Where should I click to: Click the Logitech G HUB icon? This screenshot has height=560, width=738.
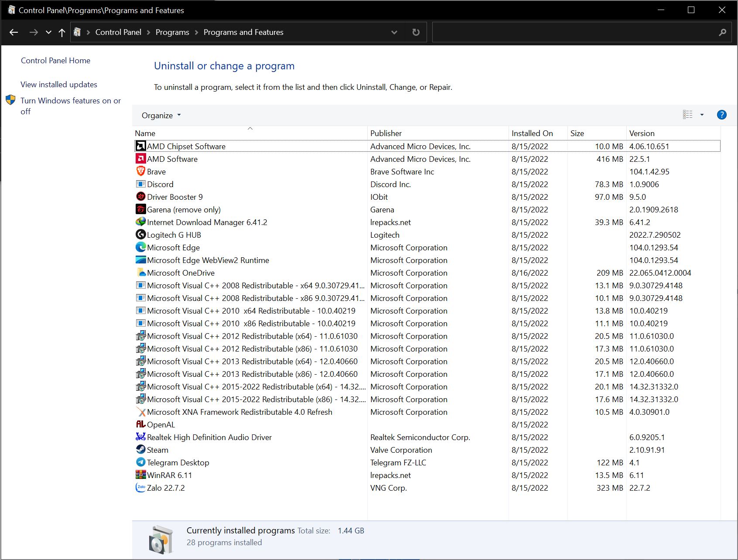pyautogui.click(x=140, y=235)
